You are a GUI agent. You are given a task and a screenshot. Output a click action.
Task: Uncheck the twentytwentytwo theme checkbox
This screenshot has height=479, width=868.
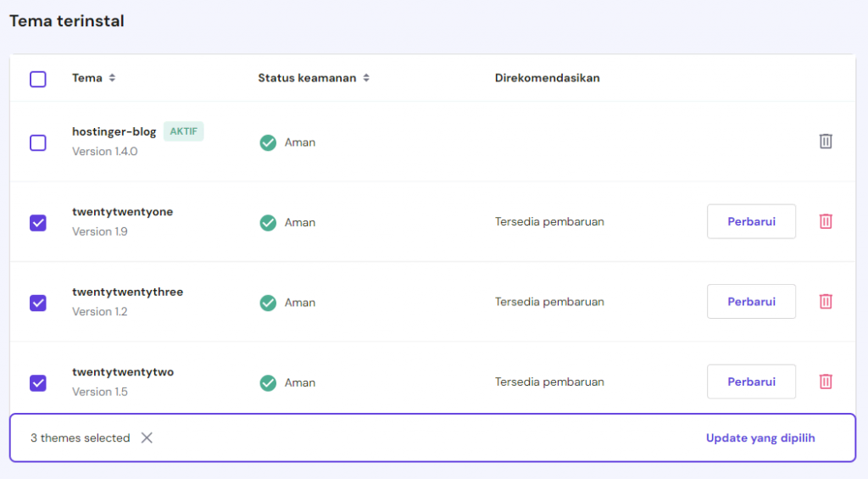pos(38,383)
